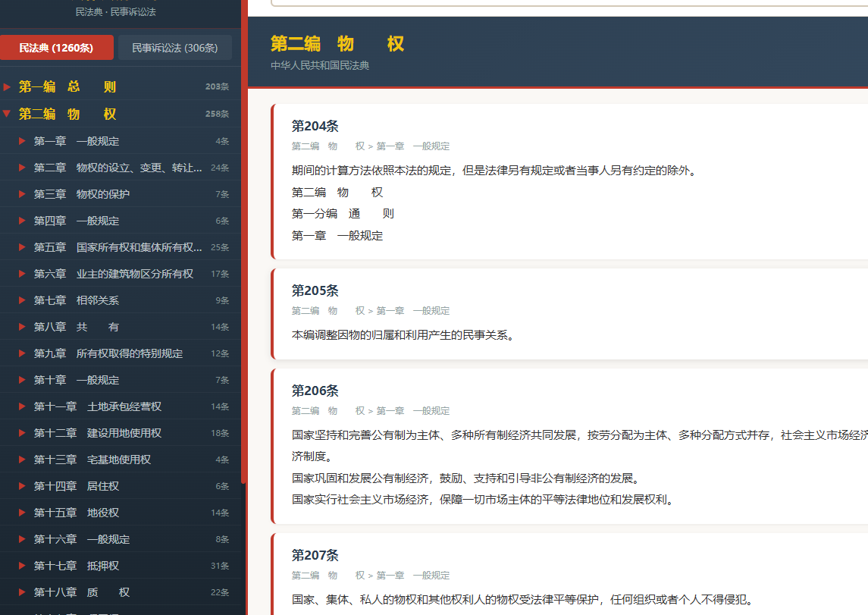The height and width of the screenshot is (615, 868).
Task: Click the breadcrumb under 第205条
Action: [371, 311]
